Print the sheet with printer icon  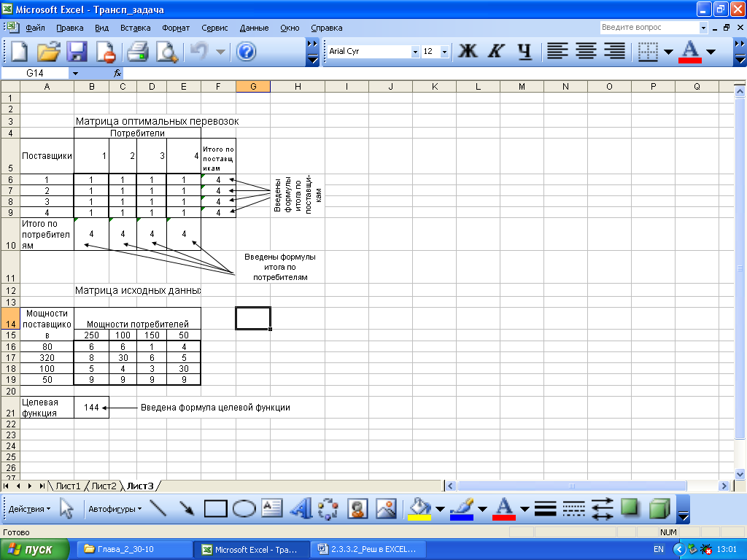(138, 52)
